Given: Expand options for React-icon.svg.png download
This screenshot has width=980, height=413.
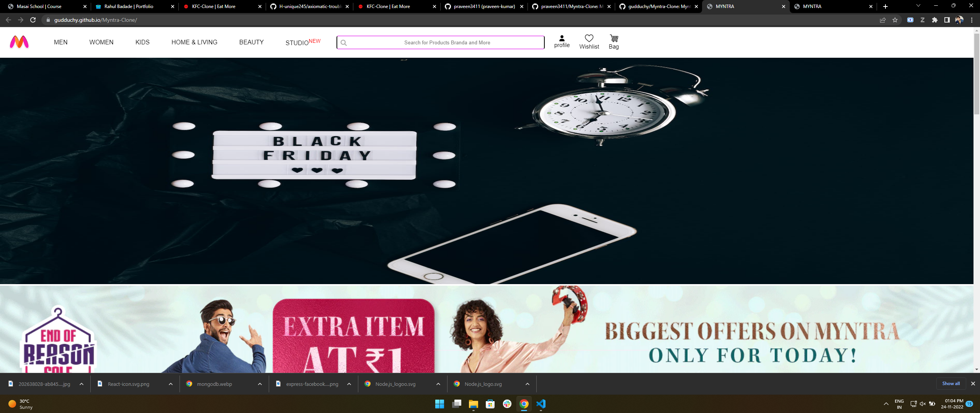Looking at the screenshot, I should click(x=171, y=384).
